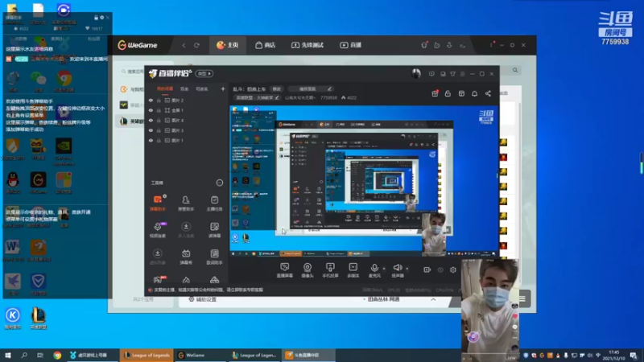The image size is (644, 362).
Task: Switch to the highlighted League of Legends taskbar button
Action: coord(147,355)
